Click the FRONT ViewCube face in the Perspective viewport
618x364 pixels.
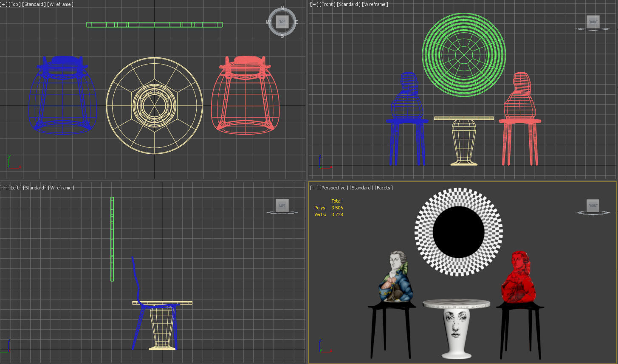click(593, 205)
